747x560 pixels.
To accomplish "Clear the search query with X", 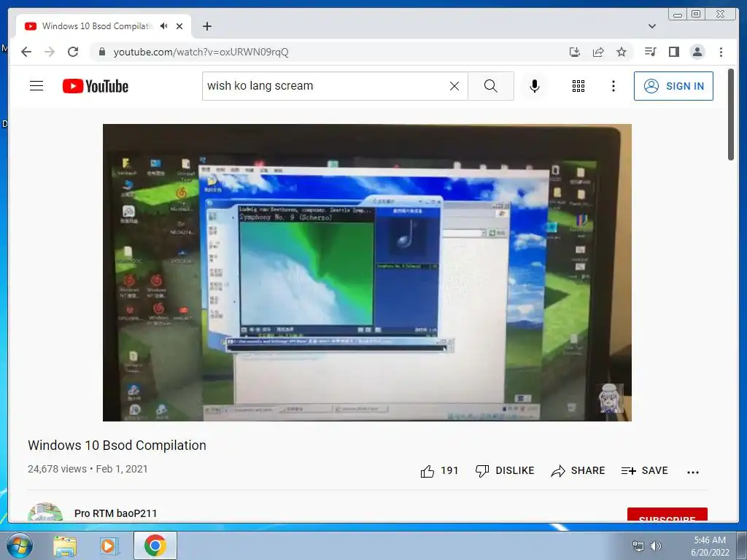I will [454, 86].
